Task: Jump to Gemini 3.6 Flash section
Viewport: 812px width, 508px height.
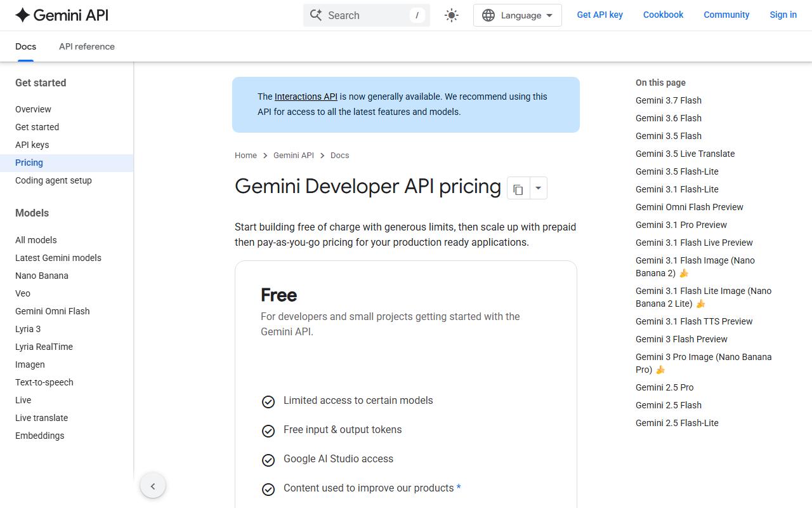Action: 669,118
